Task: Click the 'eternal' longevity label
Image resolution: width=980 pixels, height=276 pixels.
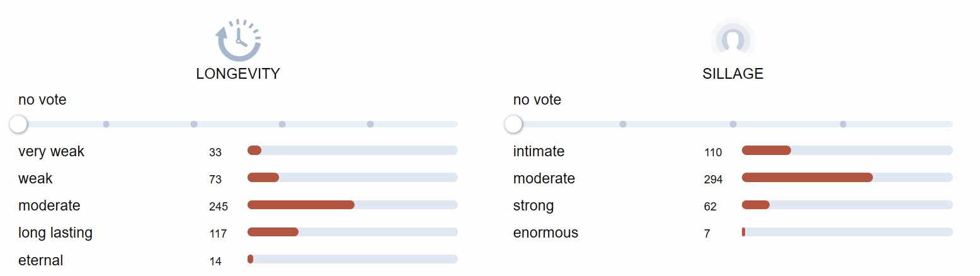Action: (x=41, y=260)
